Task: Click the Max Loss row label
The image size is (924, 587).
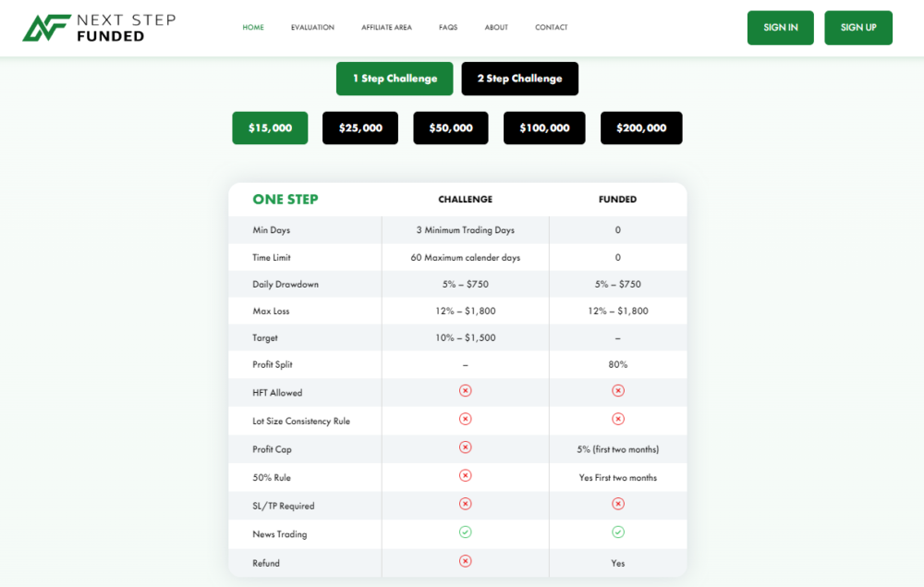Action: tap(271, 312)
